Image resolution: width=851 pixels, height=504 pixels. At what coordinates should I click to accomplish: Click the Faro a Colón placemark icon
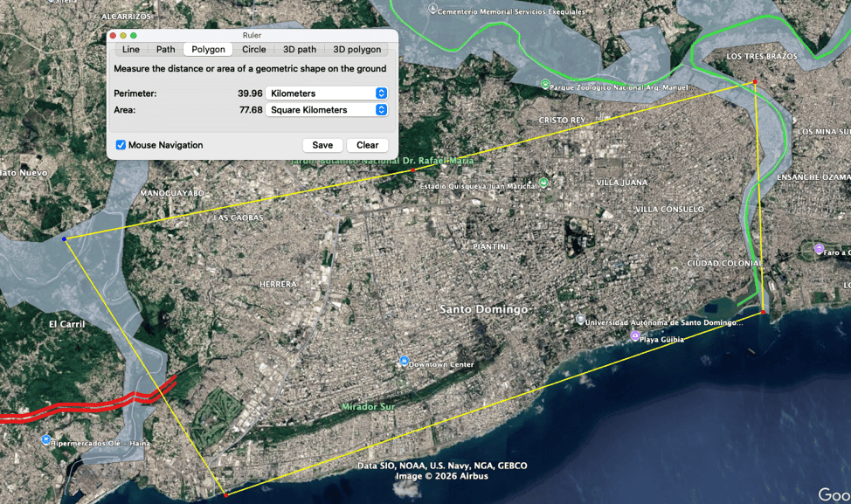tap(819, 249)
